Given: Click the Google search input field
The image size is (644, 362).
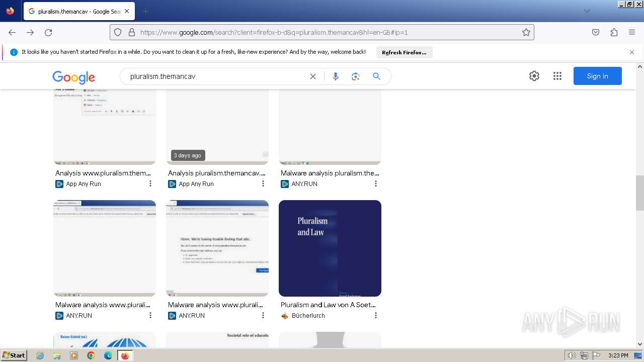Looking at the screenshot, I should click(x=216, y=76).
